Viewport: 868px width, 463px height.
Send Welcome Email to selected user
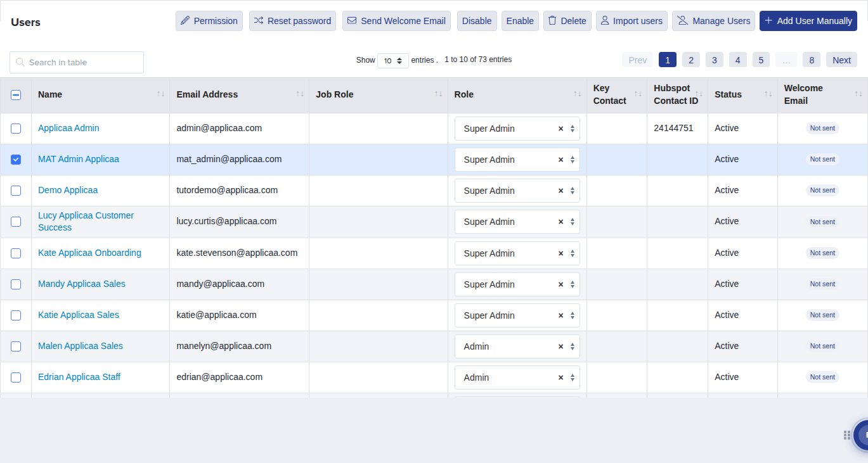(397, 21)
